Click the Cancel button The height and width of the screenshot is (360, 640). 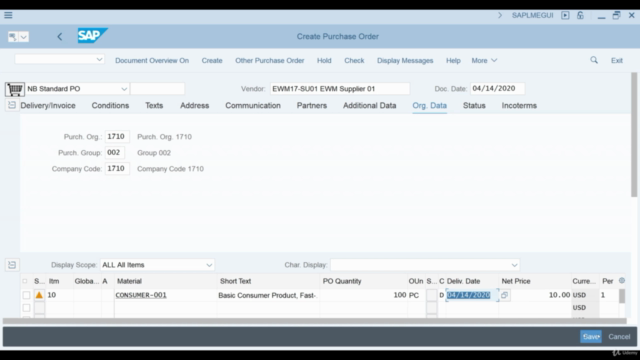(619, 337)
